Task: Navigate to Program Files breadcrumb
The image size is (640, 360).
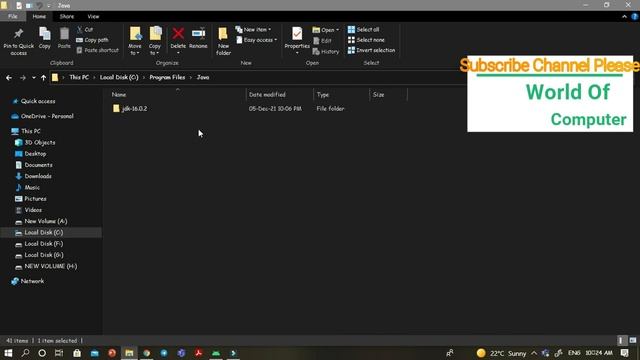Action: coord(167,77)
